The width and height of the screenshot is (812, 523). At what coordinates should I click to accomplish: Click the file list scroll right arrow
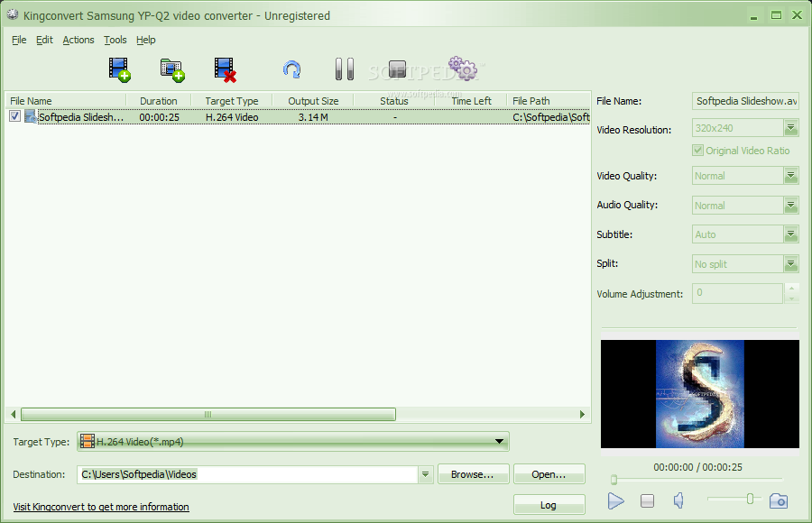pos(582,414)
